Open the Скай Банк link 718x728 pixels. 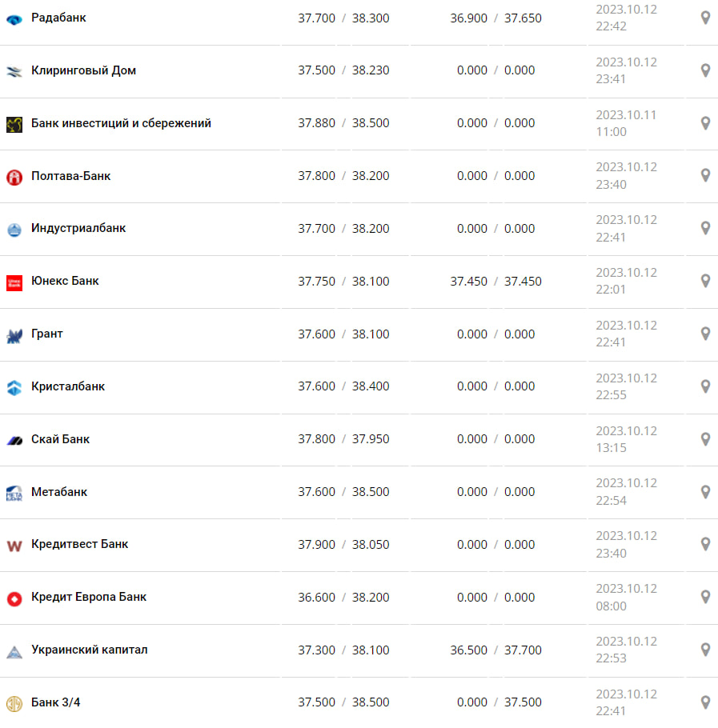61,439
